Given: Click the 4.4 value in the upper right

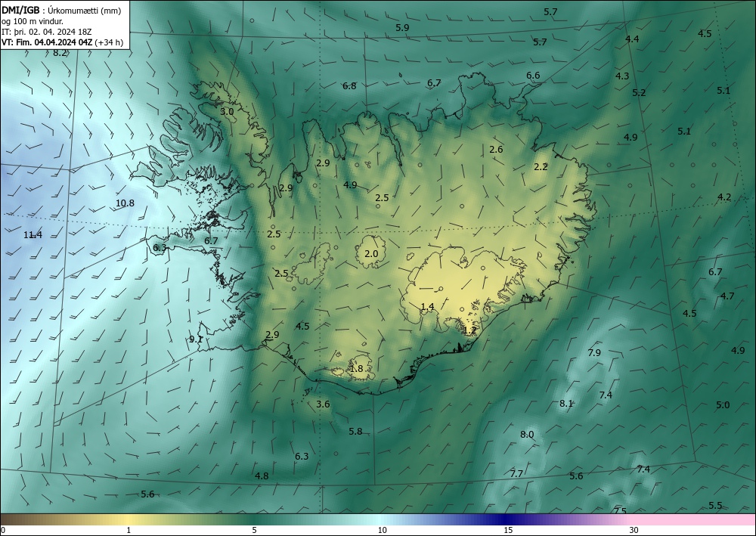Looking at the screenshot, I should click(632, 39).
